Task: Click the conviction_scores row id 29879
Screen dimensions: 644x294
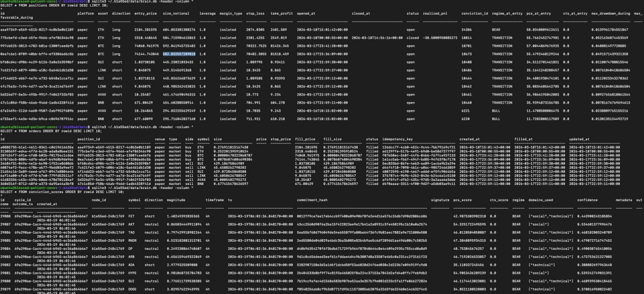Action: (x=6, y=289)
